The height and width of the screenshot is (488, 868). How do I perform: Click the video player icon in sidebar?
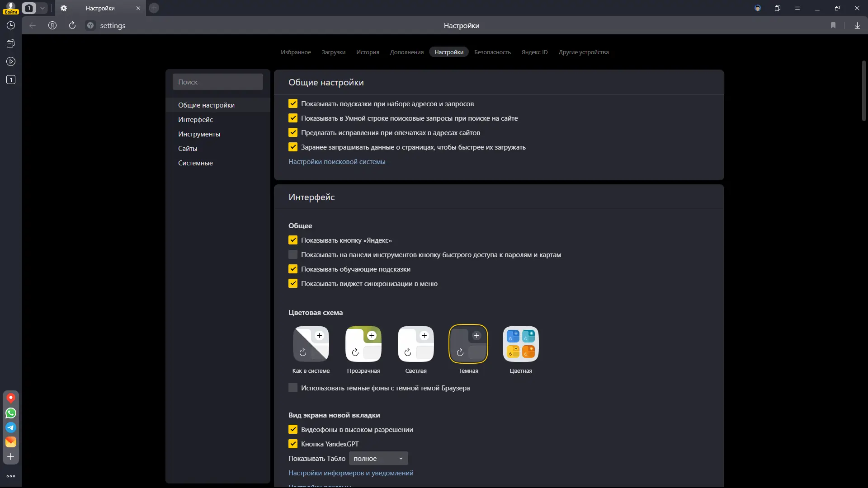click(x=11, y=61)
